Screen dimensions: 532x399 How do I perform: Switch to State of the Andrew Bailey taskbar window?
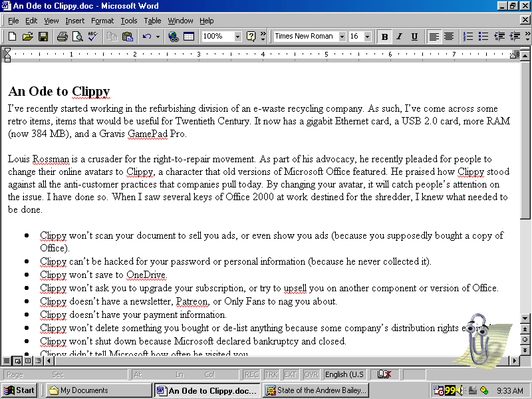pos(317,390)
